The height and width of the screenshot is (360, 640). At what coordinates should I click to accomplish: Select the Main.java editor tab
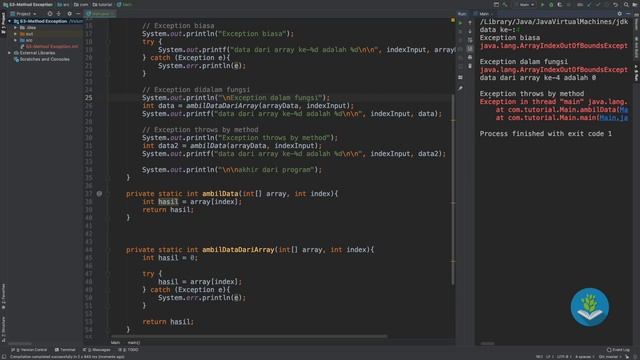pos(99,13)
